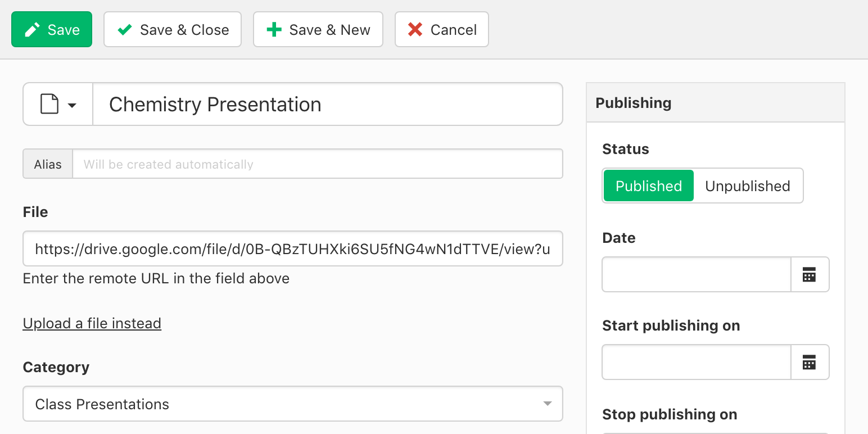Image resolution: width=868 pixels, height=434 pixels.
Task: Open the calendar picker for Date
Action: tap(810, 275)
